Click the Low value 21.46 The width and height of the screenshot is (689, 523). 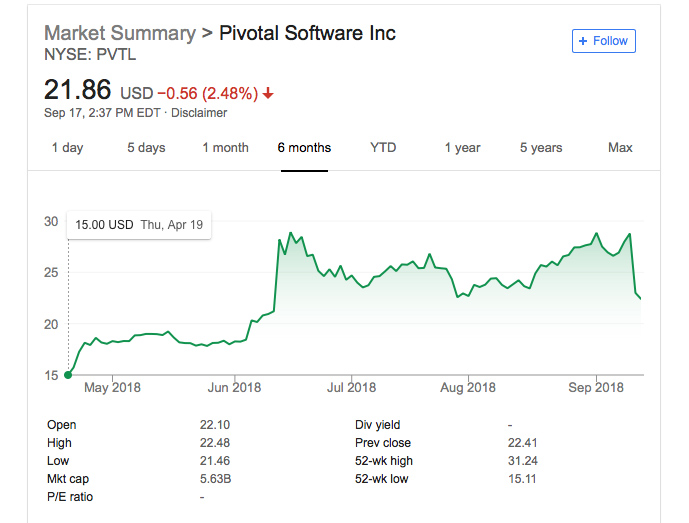215,461
